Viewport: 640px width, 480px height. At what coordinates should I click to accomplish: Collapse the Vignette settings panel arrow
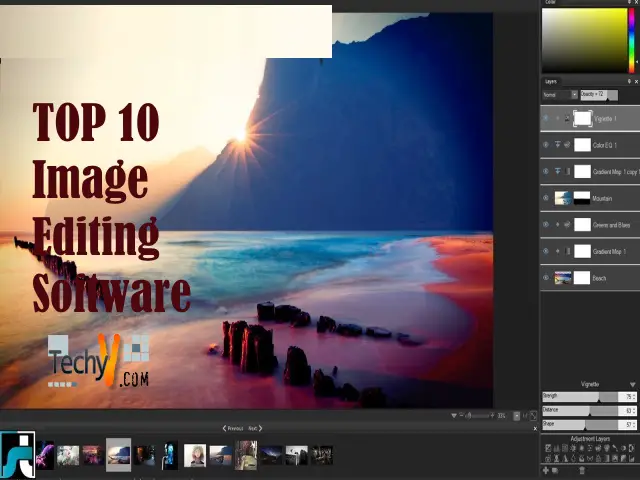[x=631, y=384]
